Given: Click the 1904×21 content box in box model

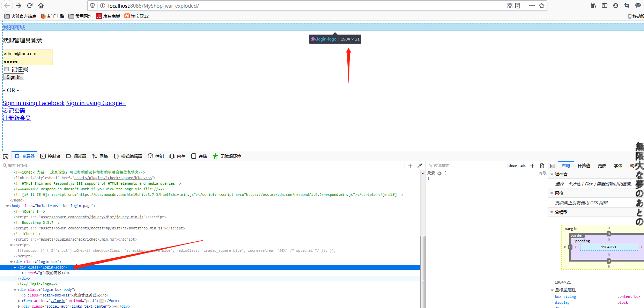Looking at the screenshot, I should (x=609, y=247).
